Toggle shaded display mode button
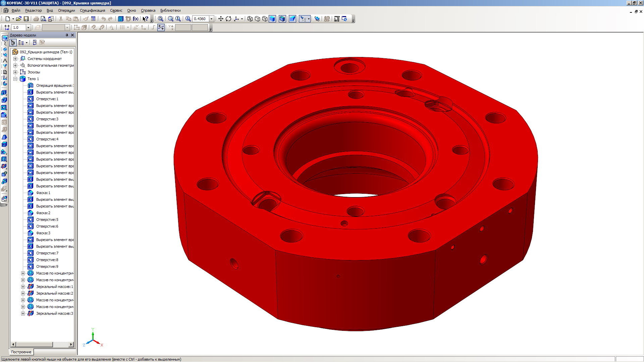This screenshot has height=362, width=644. pyautogui.click(x=272, y=19)
